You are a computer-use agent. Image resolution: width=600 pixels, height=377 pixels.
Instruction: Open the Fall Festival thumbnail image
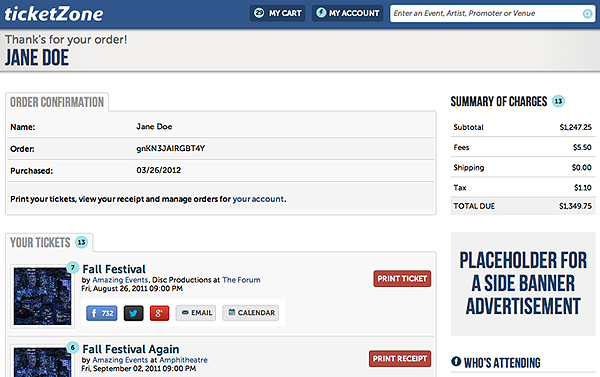tap(42, 296)
